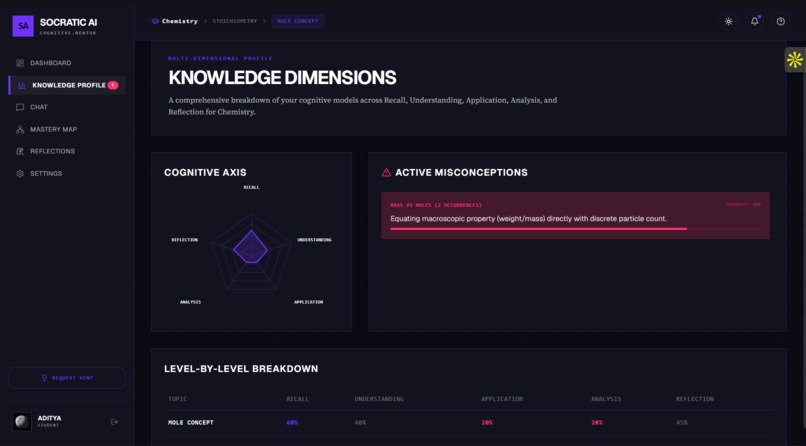
Task: Click the Application column header in table
Action: coord(502,399)
